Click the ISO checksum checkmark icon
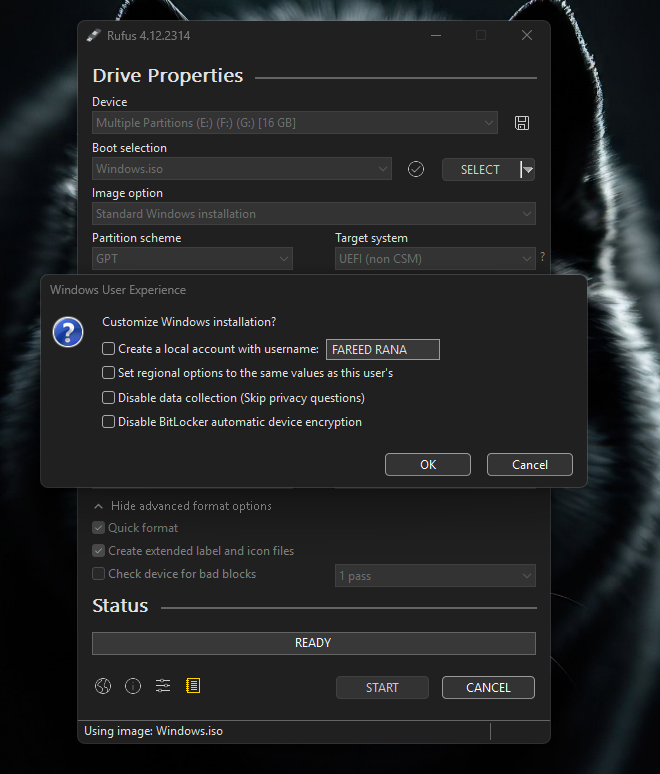The image size is (660, 774). pos(416,169)
